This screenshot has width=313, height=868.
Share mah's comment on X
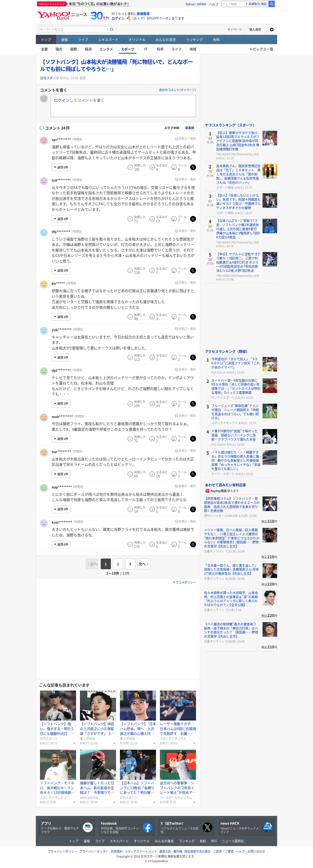pyautogui.click(x=193, y=439)
